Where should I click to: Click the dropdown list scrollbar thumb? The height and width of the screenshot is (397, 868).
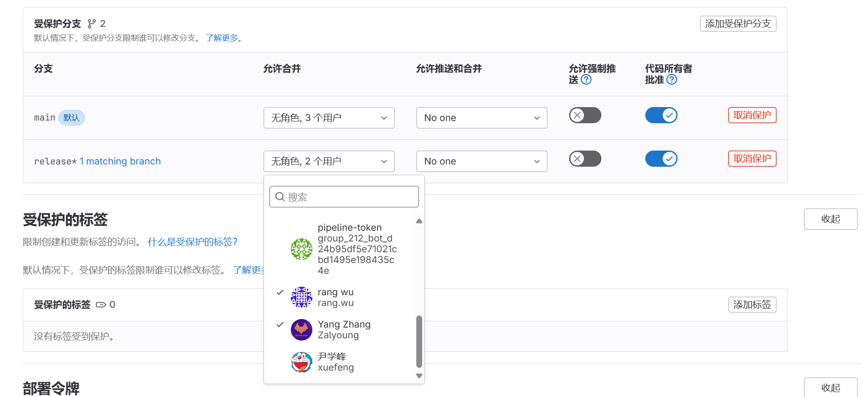(419, 341)
